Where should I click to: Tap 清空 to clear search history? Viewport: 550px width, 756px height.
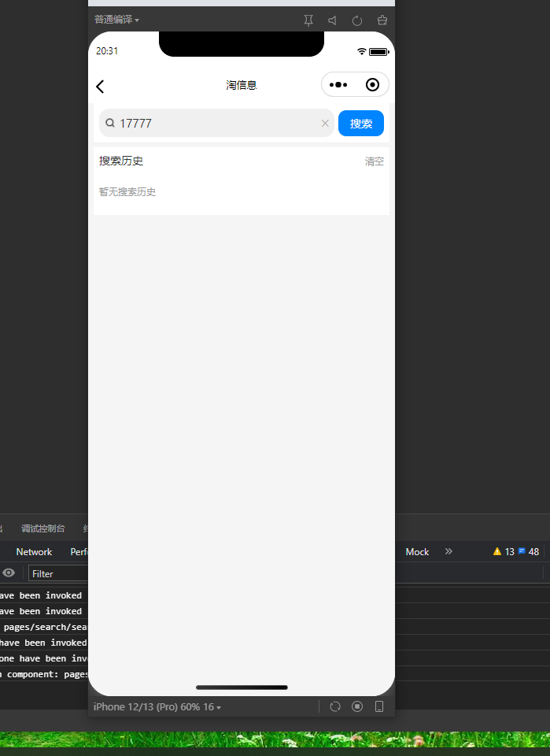(375, 161)
